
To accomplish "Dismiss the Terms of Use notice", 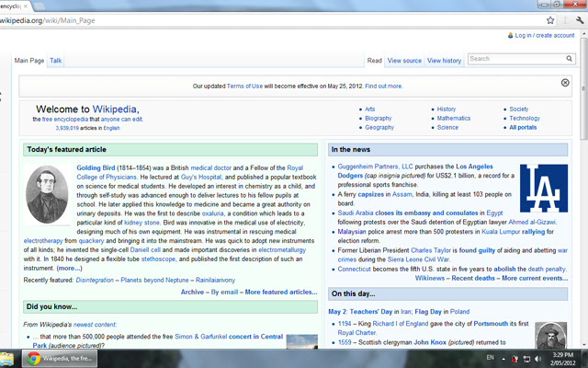I will pos(565,83).
